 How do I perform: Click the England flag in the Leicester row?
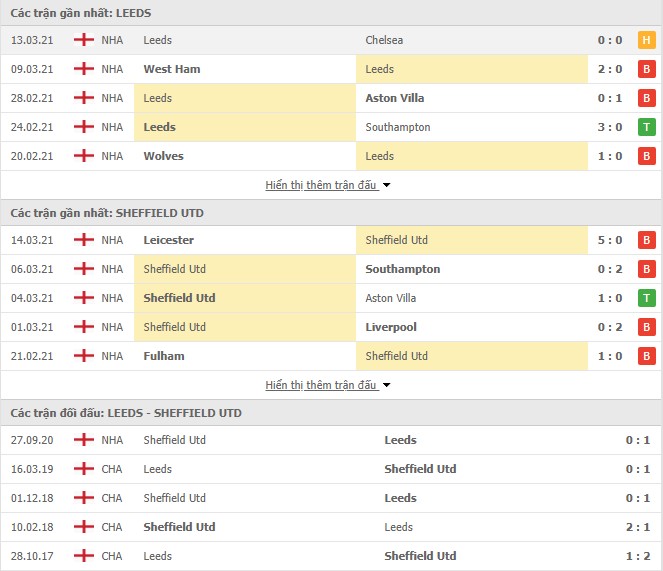pyautogui.click(x=84, y=240)
